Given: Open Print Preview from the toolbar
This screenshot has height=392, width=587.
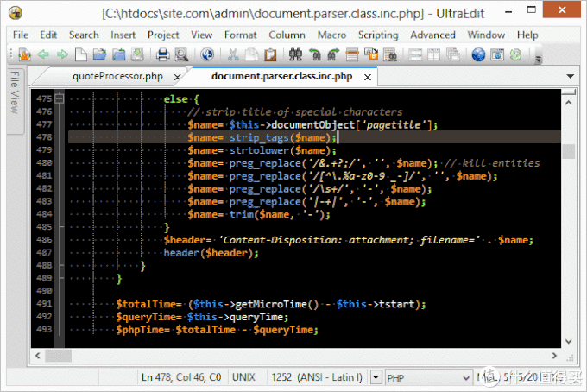Looking at the screenshot, I should pyautogui.click(x=181, y=54).
